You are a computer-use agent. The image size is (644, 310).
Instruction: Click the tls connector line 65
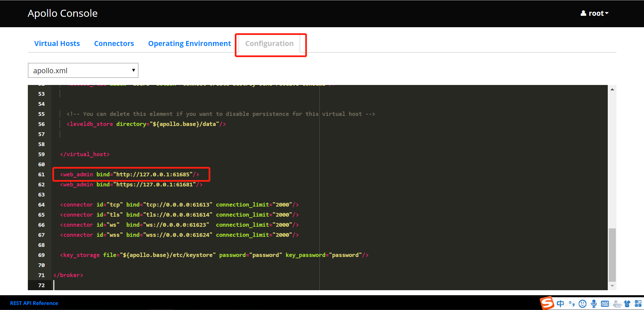pos(179,215)
